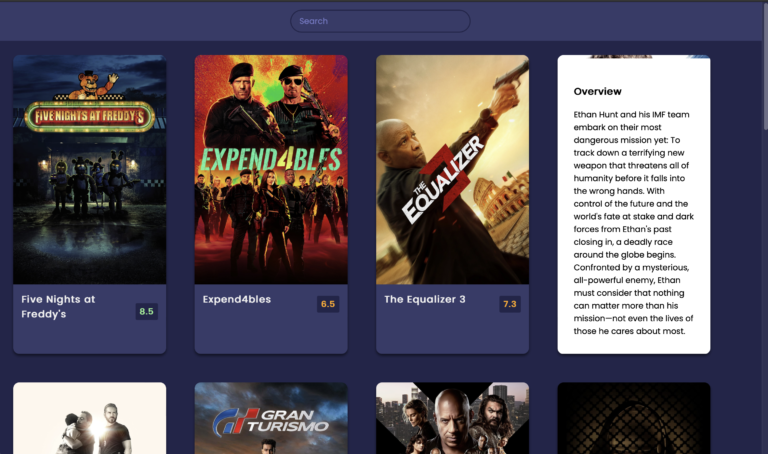
Task: Click the Gran Turismo logo on its poster
Action: click(x=271, y=420)
